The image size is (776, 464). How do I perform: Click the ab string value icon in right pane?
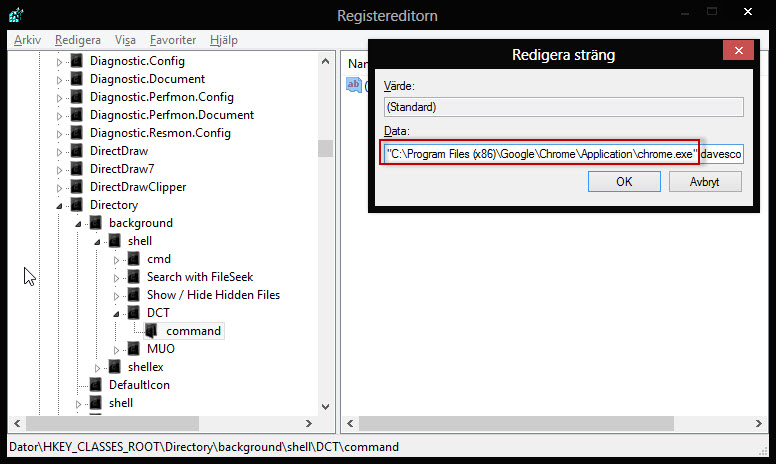coord(353,85)
